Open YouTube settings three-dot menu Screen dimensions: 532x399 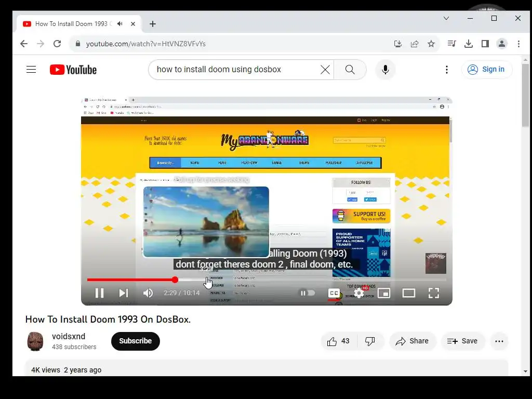click(x=446, y=70)
